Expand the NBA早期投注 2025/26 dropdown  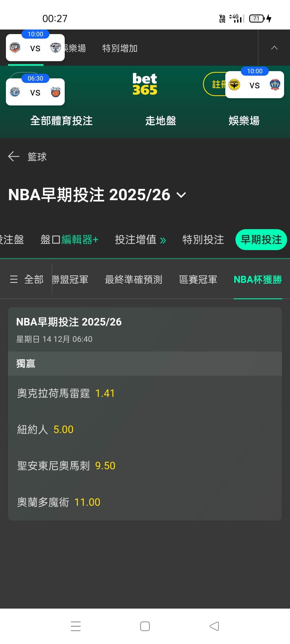[x=181, y=195]
